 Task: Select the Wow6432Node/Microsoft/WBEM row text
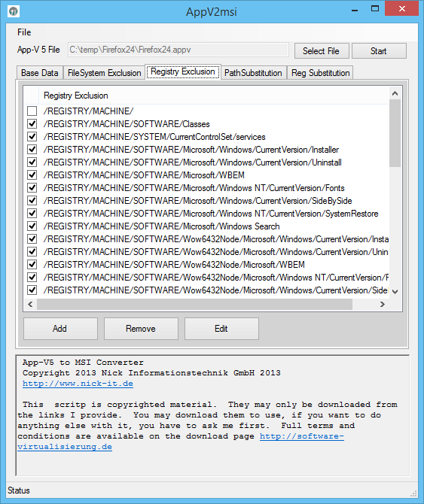coord(174,265)
